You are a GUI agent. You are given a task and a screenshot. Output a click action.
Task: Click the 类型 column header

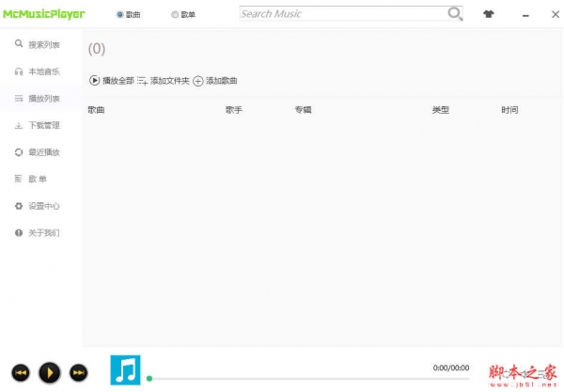pos(441,110)
